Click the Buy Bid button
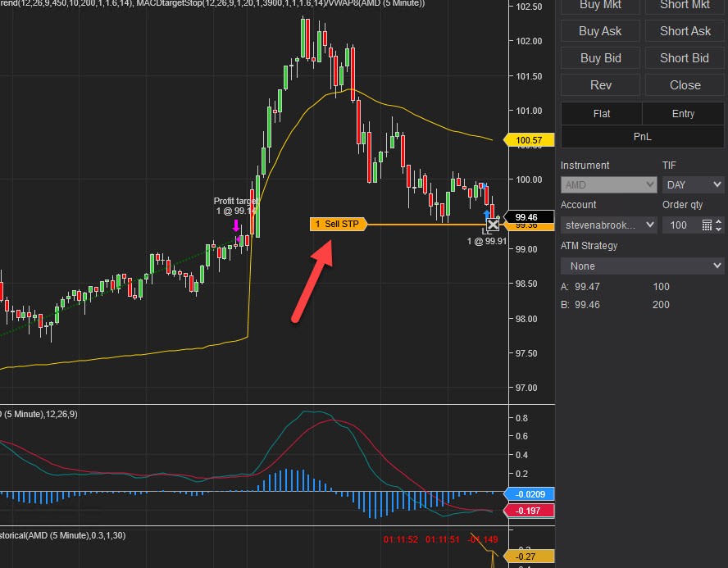 coord(600,58)
